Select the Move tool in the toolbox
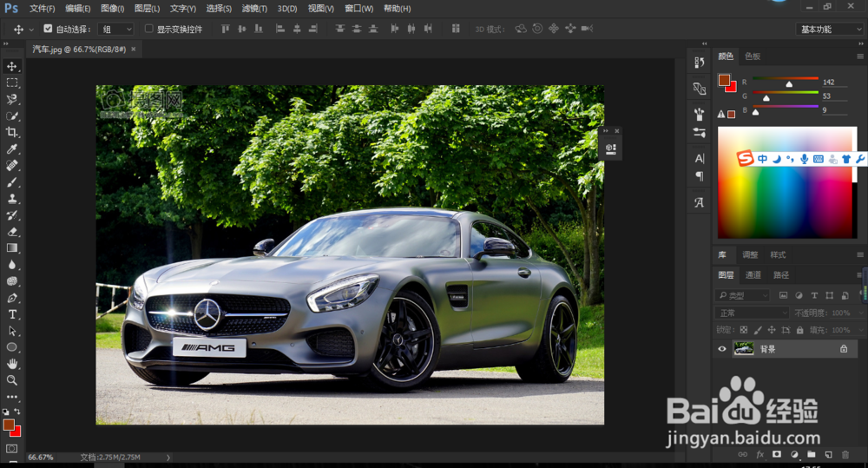Image resolution: width=868 pixels, height=468 pixels. (x=11, y=67)
